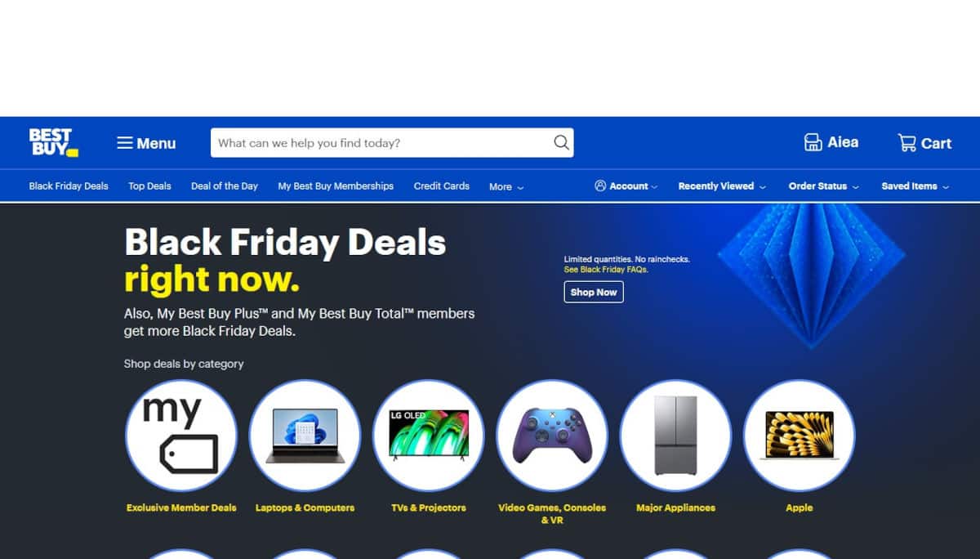
Task: Expand the More dropdown
Action: click(x=506, y=186)
